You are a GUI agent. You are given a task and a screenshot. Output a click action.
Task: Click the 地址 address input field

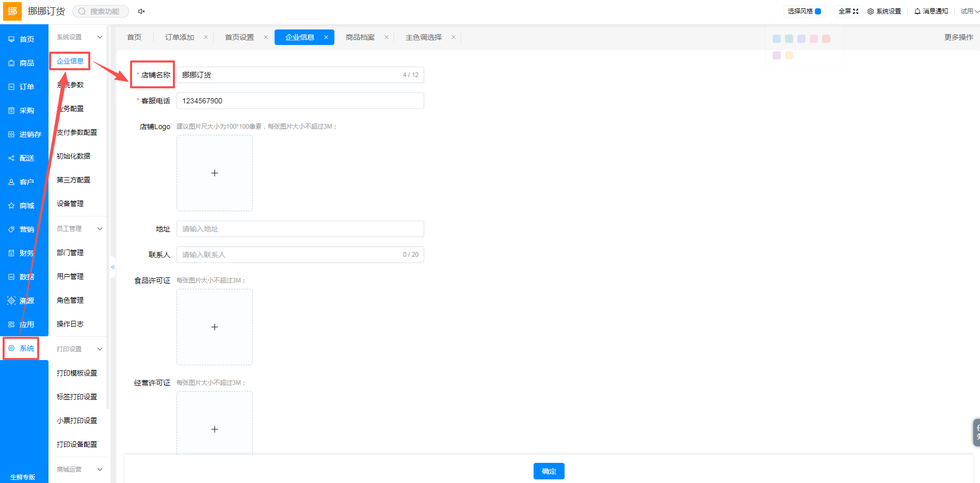pos(300,229)
